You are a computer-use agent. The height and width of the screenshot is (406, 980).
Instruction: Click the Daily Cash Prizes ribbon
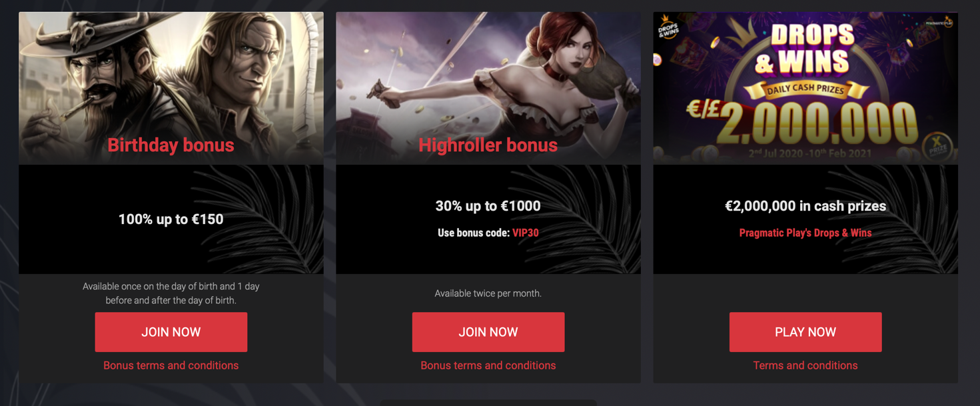805,89
